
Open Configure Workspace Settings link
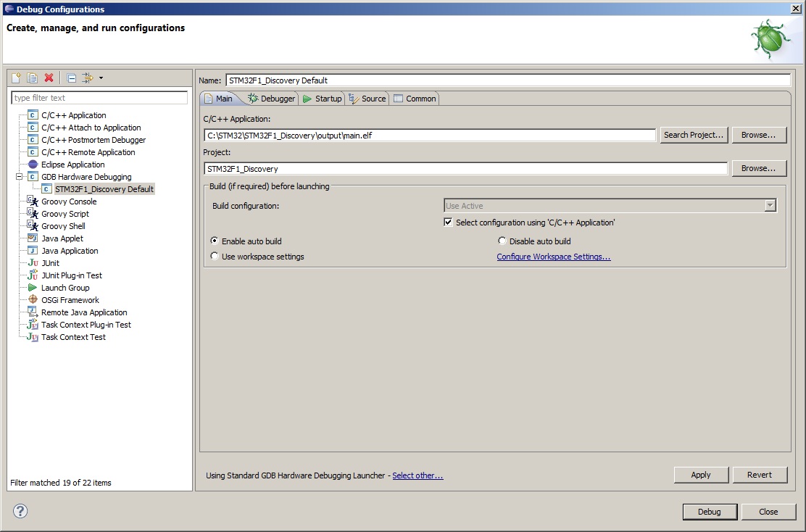point(554,257)
